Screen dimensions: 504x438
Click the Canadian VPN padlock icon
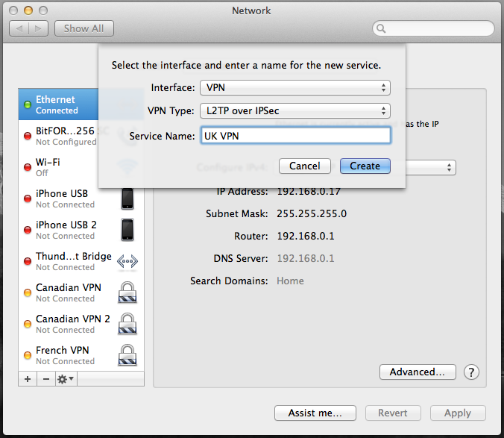coord(128,292)
